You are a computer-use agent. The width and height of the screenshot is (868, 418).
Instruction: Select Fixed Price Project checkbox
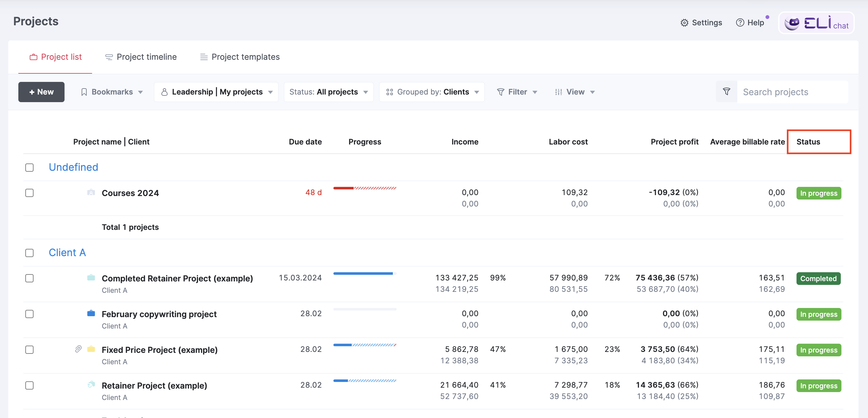(29, 349)
